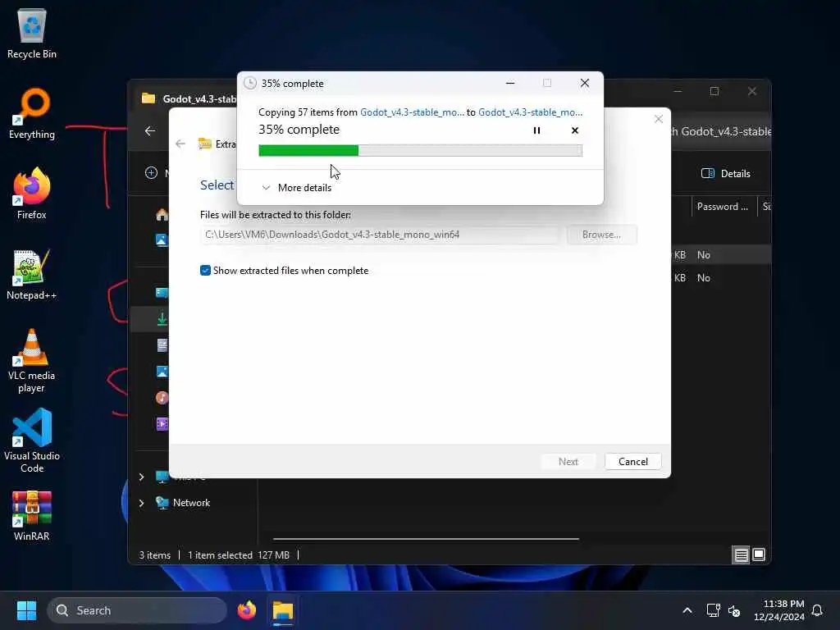Select Network in navigation pane

pos(191,503)
